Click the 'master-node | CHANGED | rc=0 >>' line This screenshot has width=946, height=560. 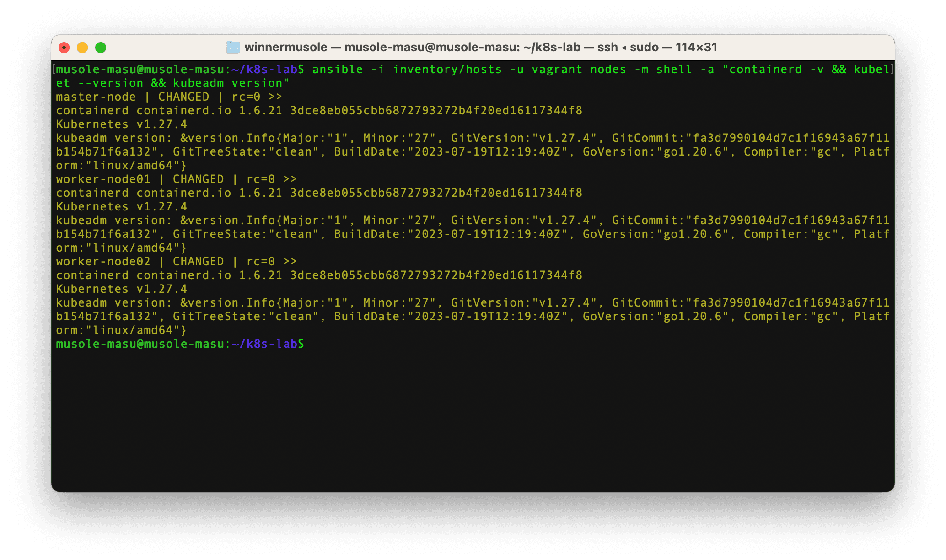[x=169, y=97]
